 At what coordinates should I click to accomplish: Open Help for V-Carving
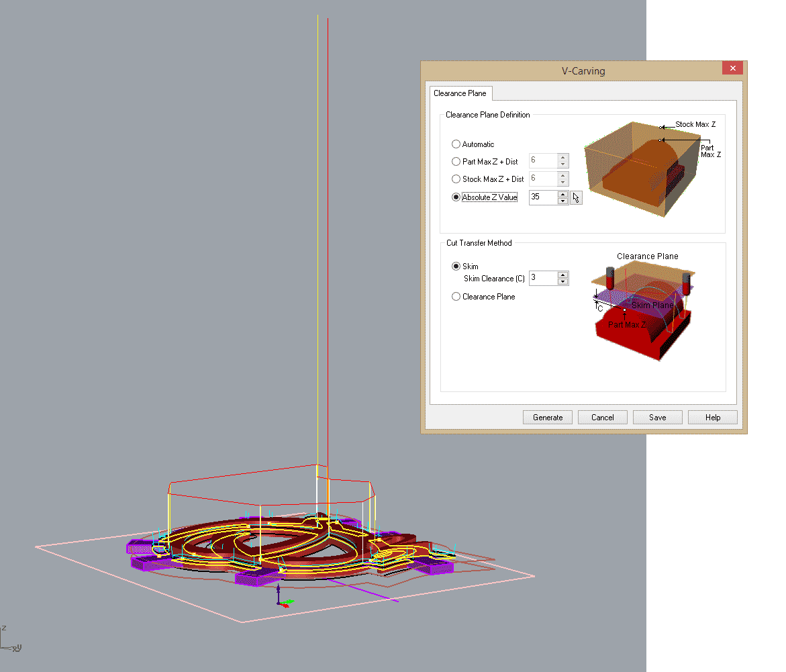click(712, 418)
